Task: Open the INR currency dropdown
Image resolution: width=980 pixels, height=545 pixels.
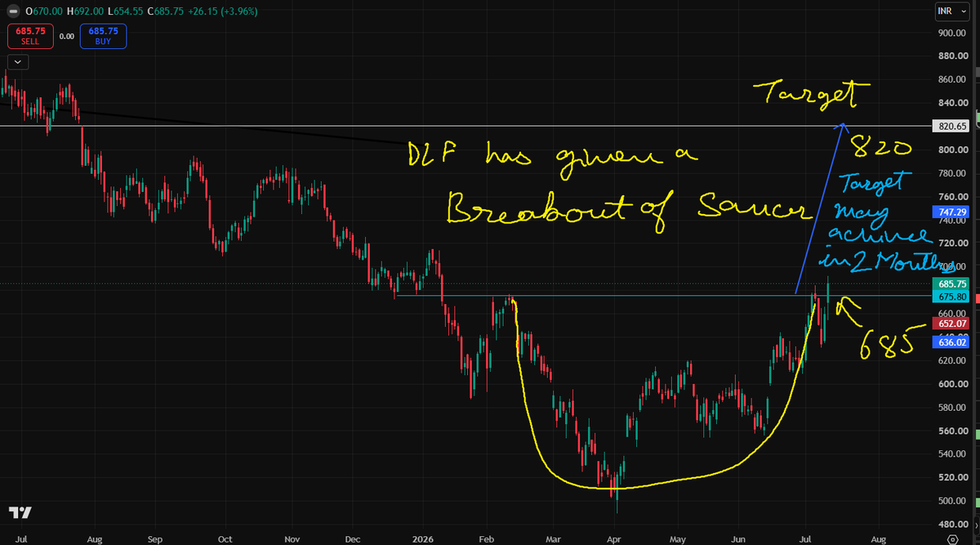Action: tap(951, 12)
